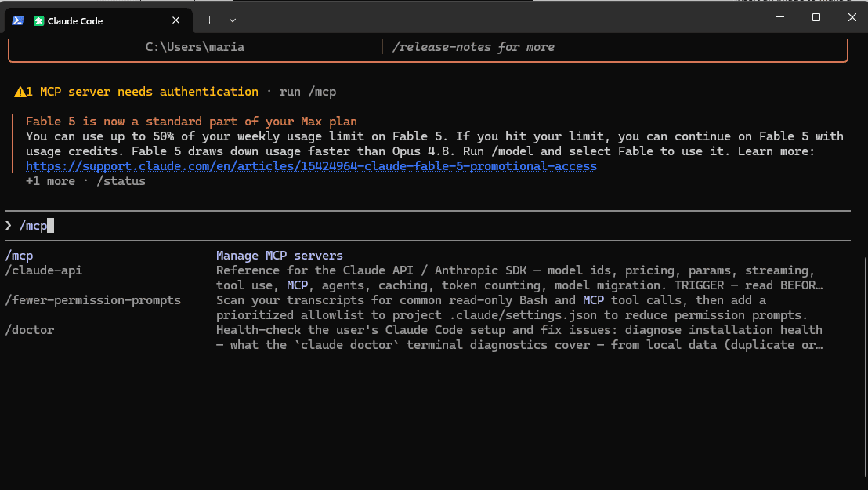The height and width of the screenshot is (490, 868).
Task: Click the terminal vertical scrollbar
Action: point(865,366)
